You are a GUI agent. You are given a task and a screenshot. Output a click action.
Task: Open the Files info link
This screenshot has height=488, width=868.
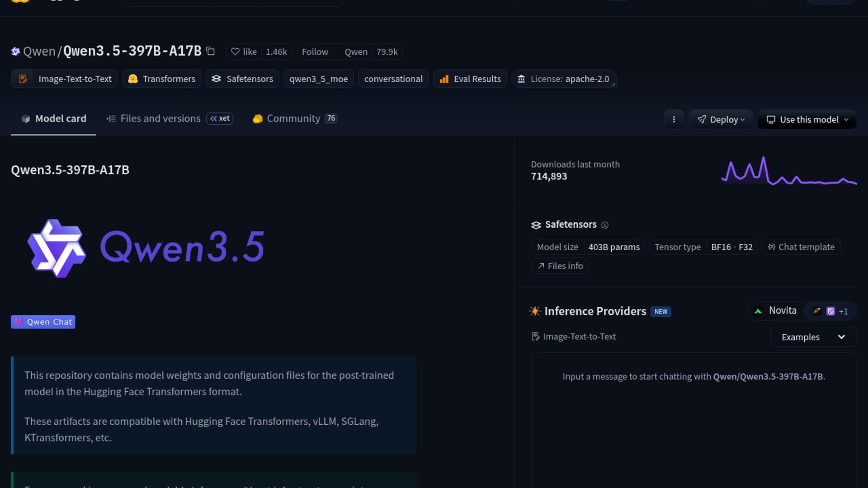point(560,266)
